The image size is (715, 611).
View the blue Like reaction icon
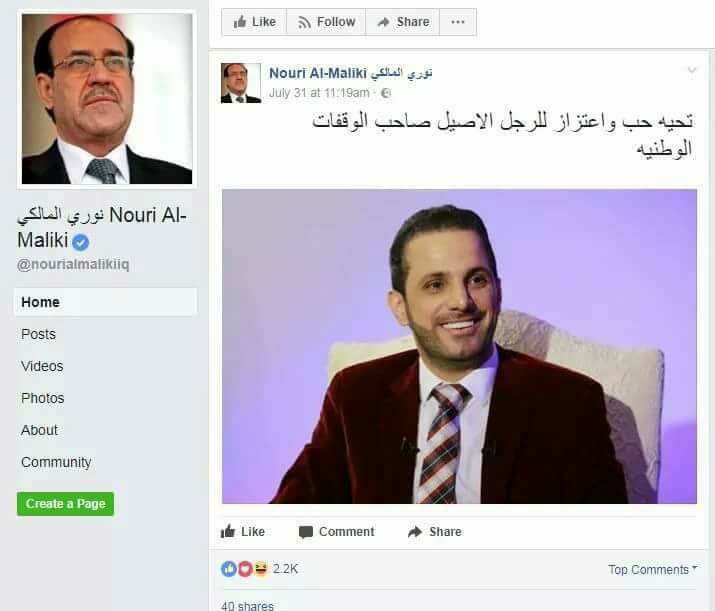pos(228,569)
